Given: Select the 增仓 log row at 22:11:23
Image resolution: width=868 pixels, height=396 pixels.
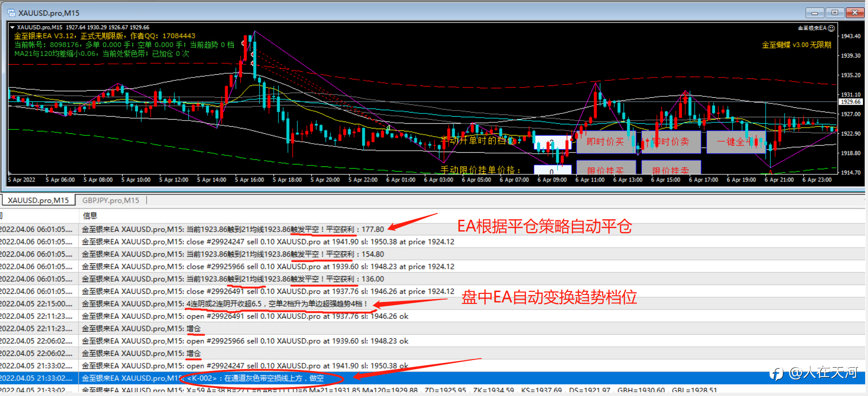Looking at the screenshot, I should [x=432, y=328].
